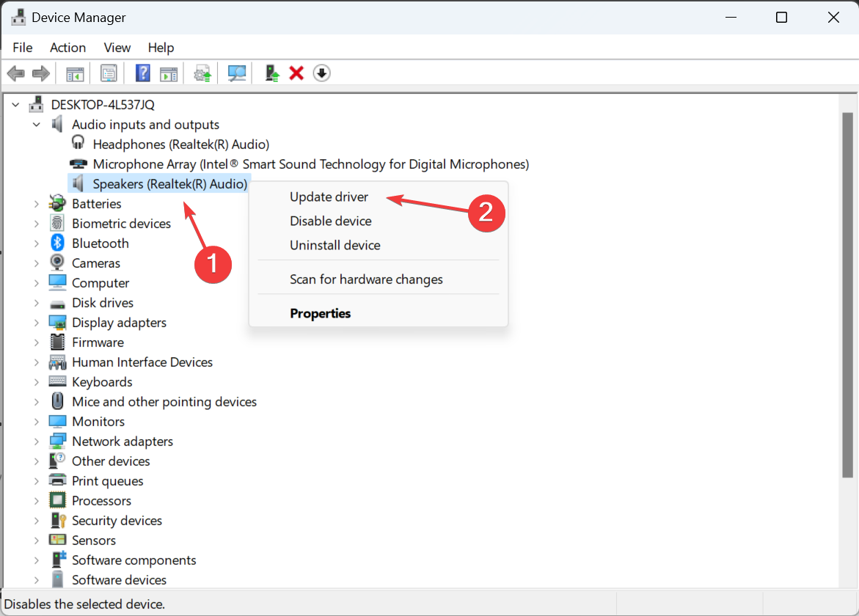This screenshot has height=616, width=859.
Task: Click the circled down arrow disable icon
Action: pyautogui.click(x=321, y=73)
